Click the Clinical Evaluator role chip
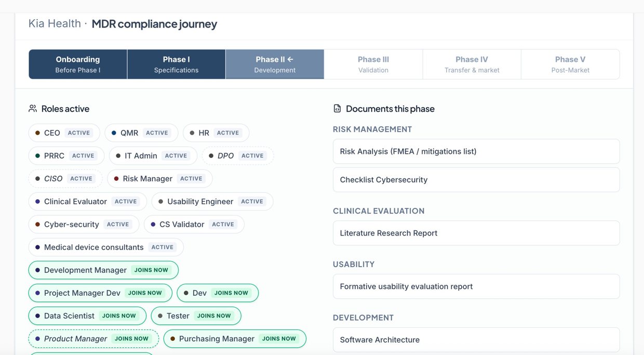Viewport: 644px width, 355px height. coord(88,201)
